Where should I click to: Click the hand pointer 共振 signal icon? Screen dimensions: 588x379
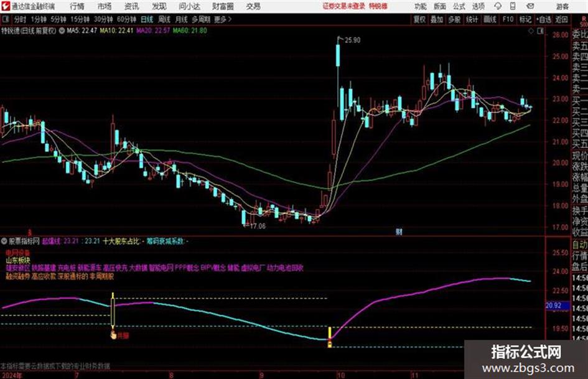(113, 335)
